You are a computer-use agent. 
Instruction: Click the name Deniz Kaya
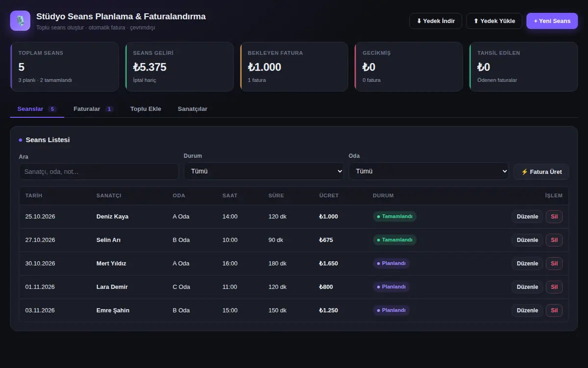coord(112,216)
